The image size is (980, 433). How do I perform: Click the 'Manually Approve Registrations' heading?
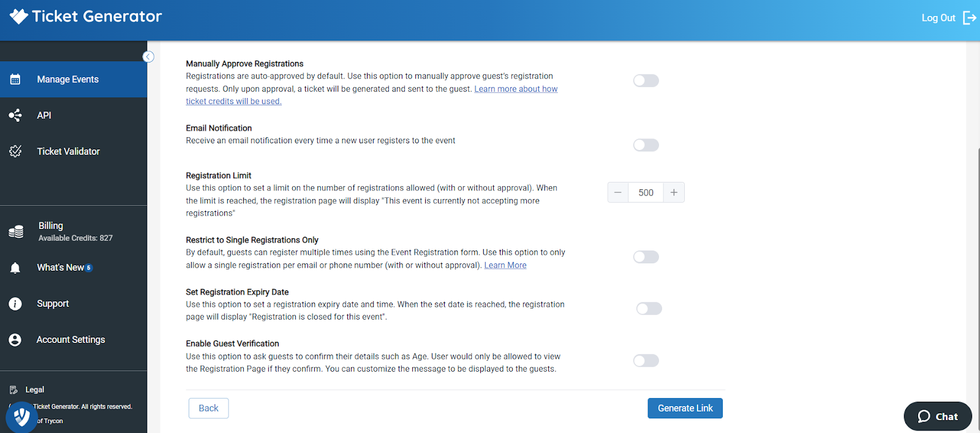click(x=244, y=64)
